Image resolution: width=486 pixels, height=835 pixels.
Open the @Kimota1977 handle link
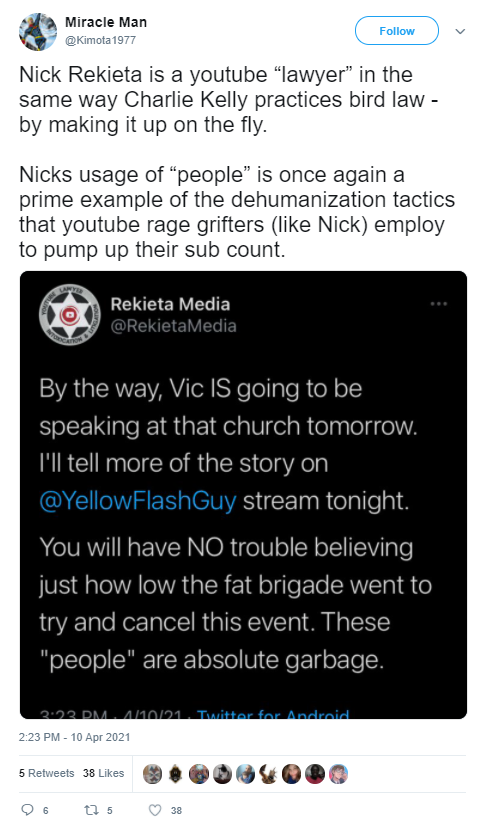(100, 40)
